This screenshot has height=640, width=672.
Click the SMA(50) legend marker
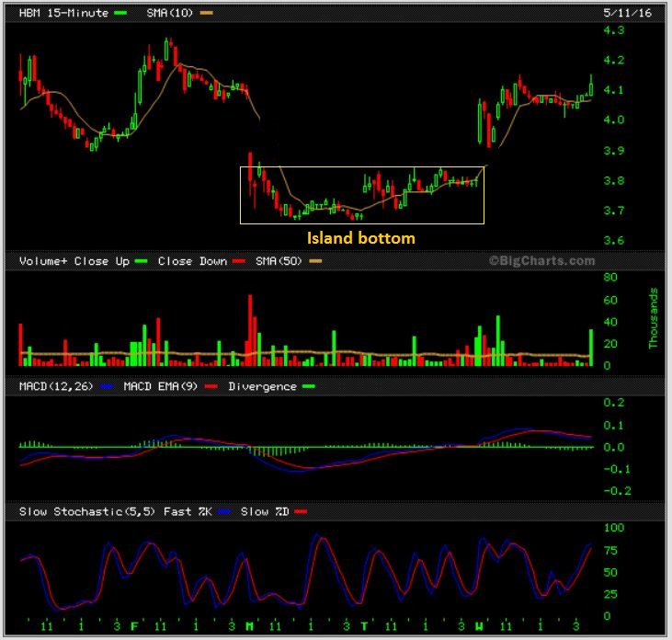(x=315, y=261)
